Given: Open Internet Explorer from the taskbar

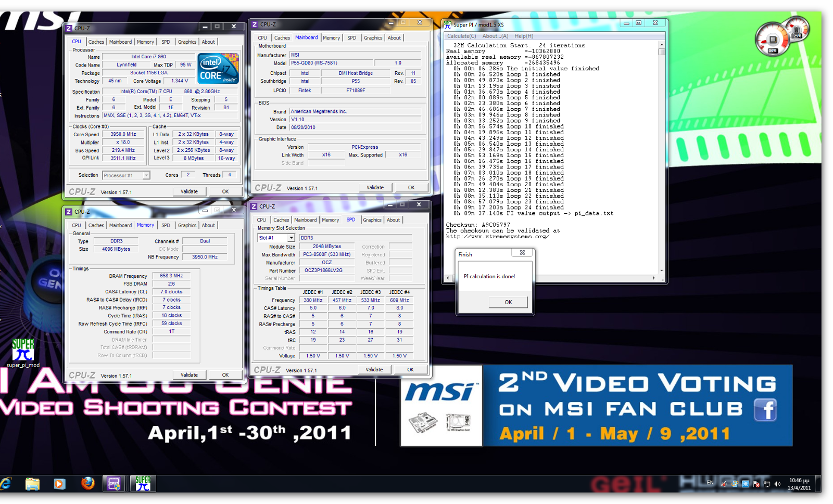Looking at the screenshot, I should (x=5, y=484).
